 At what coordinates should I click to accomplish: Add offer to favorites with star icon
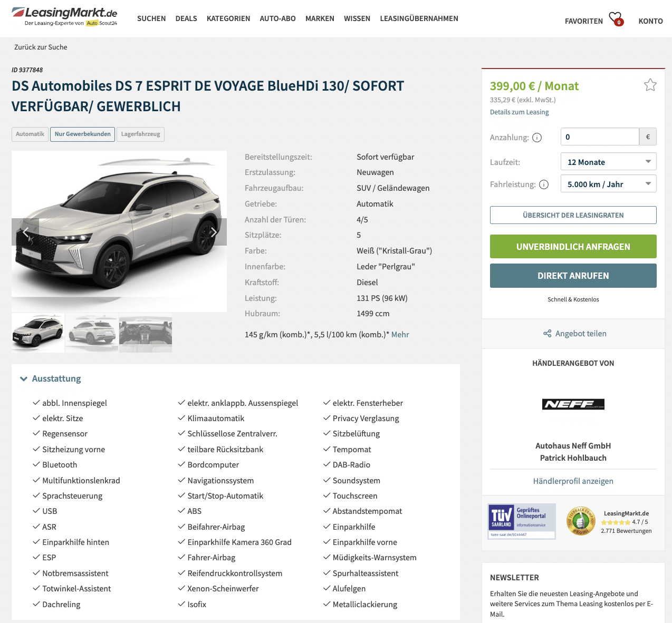650,85
